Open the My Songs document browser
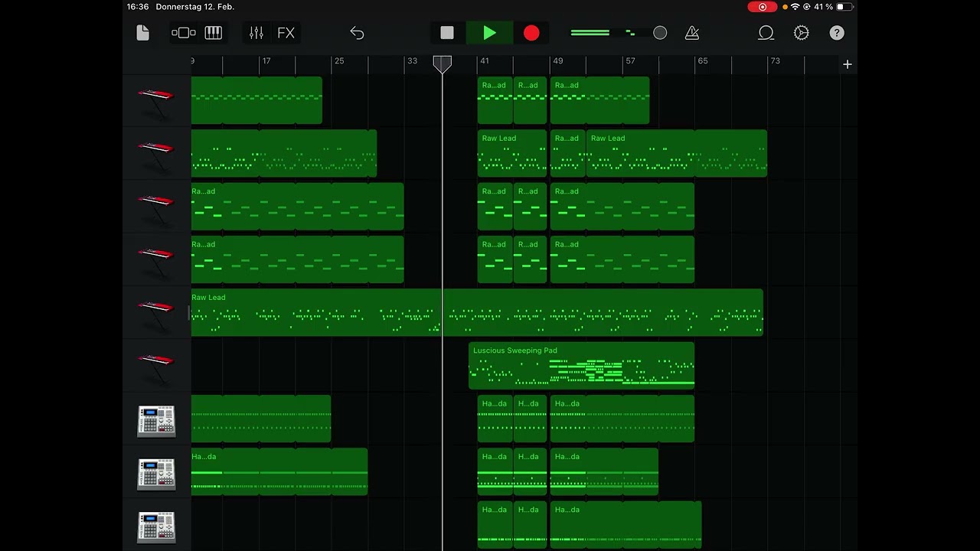The image size is (980, 551). point(142,33)
